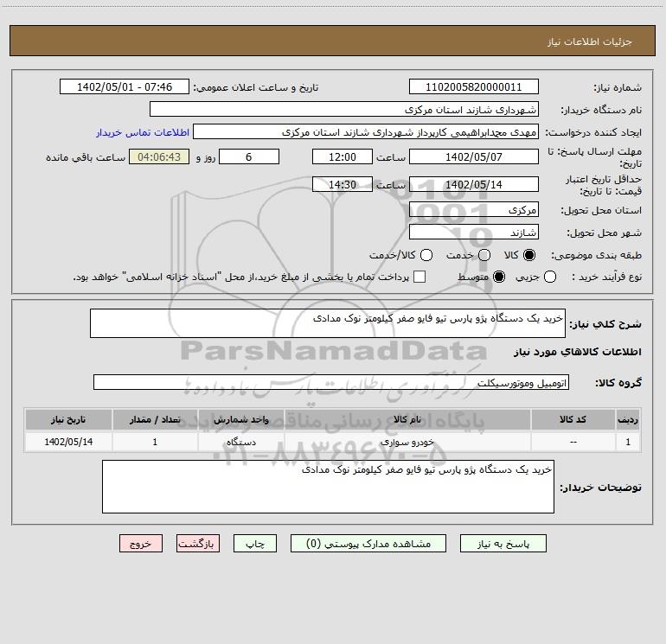Screen dimensions: 666x644
Task: Click the quantity cell in the خودرو سواری row
Action: tap(155, 442)
